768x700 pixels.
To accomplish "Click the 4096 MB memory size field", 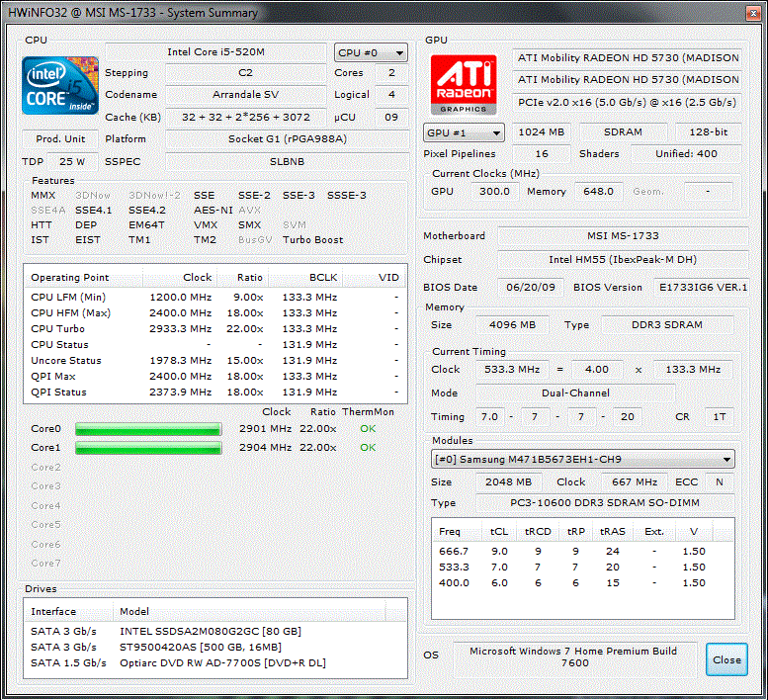I will click(512, 324).
